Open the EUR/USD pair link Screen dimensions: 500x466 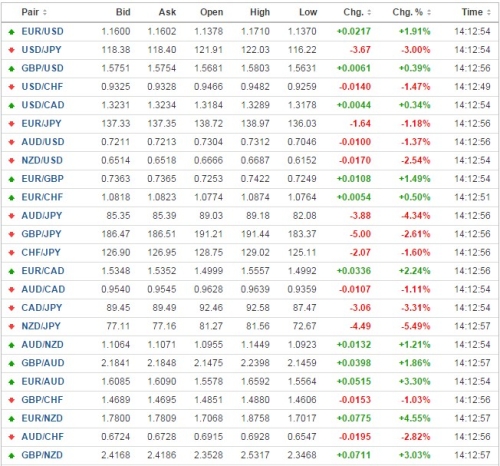pyautogui.click(x=42, y=32)
